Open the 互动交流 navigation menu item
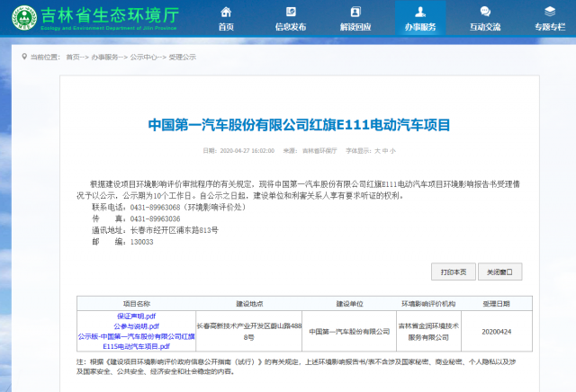The width and height of the screenshot is (576, 392). coord(485,27)
